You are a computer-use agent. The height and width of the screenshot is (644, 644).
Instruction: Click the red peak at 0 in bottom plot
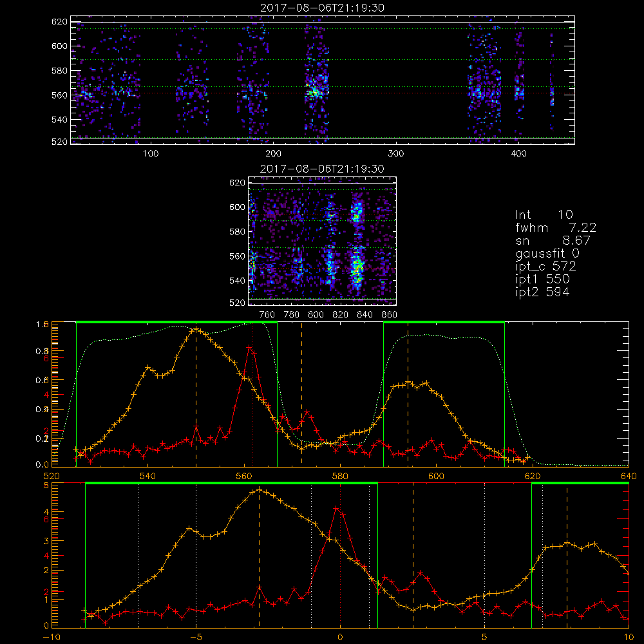336,509
